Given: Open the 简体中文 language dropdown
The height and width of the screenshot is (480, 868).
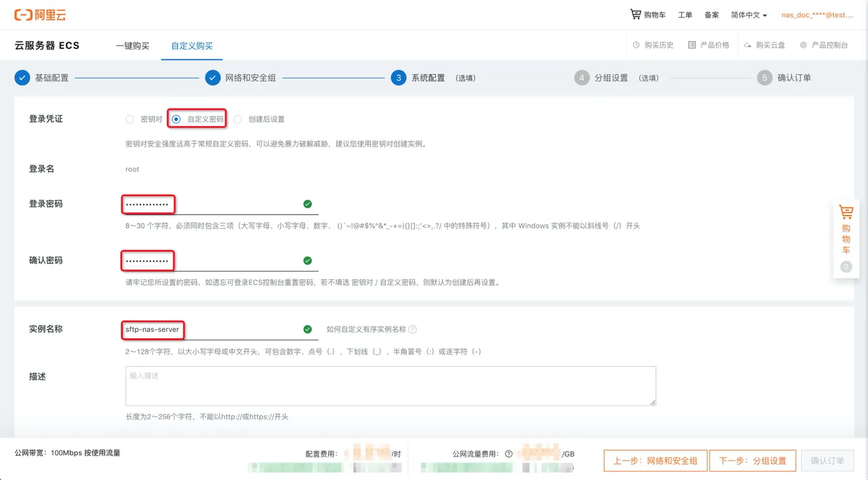Looking at the screenshot, I should (x=749, y=15).
